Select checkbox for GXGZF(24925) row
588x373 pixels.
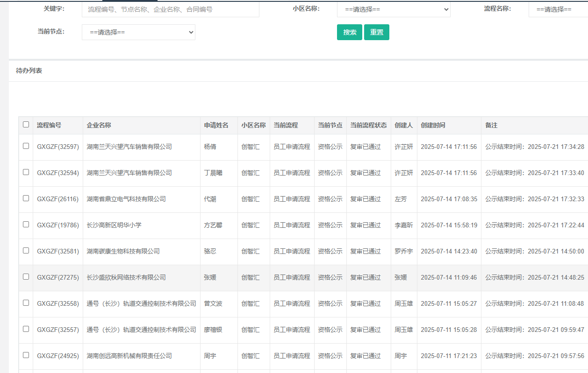pyautogui.click(x=26, y=355)
